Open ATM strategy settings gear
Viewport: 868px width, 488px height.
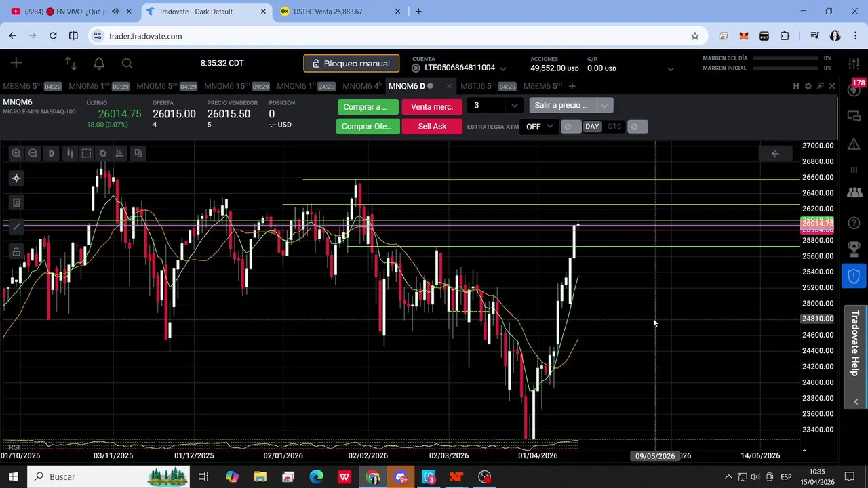(x=571, y=127)
